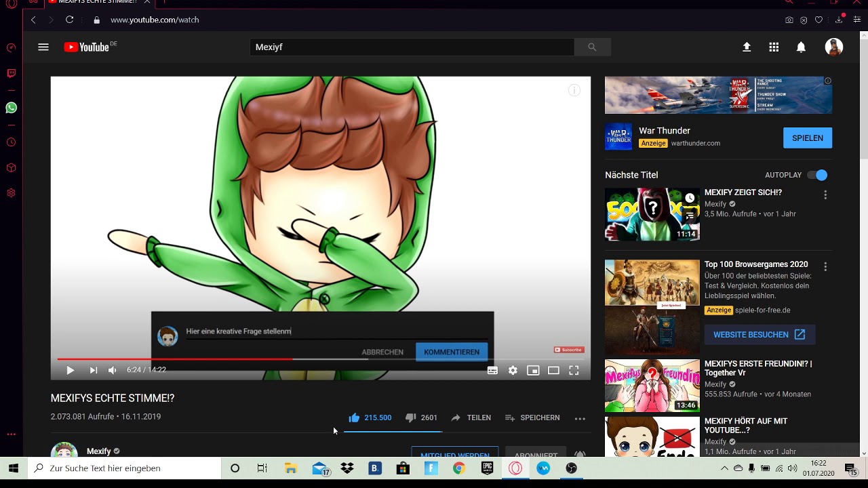Open the YouTube upload video icon

[747, 47]
